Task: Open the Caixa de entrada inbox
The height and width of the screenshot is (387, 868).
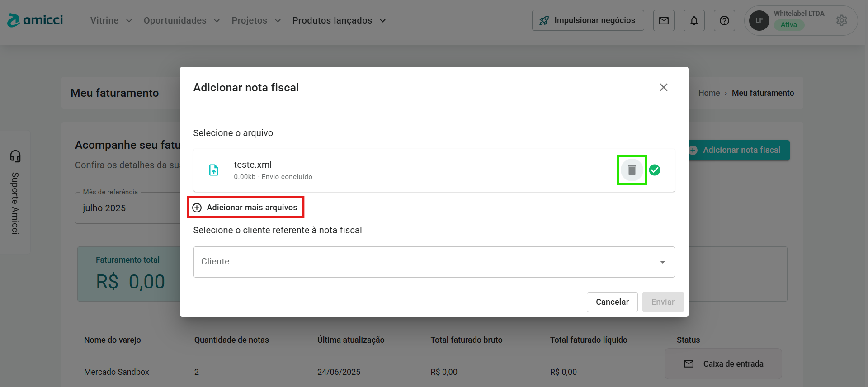Action: coord(723,364)
